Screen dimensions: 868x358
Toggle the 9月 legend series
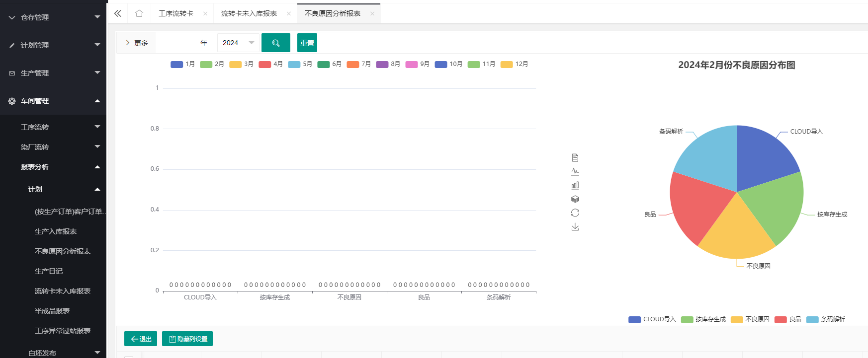417,64
